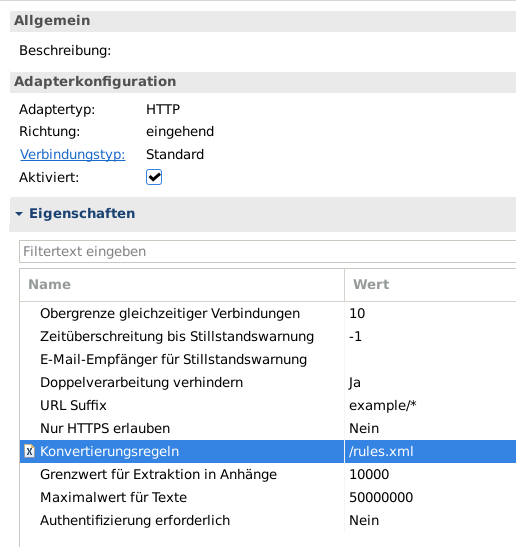Select Obergrenze gleichzeitiger Verbindungen row

point(268,313)
